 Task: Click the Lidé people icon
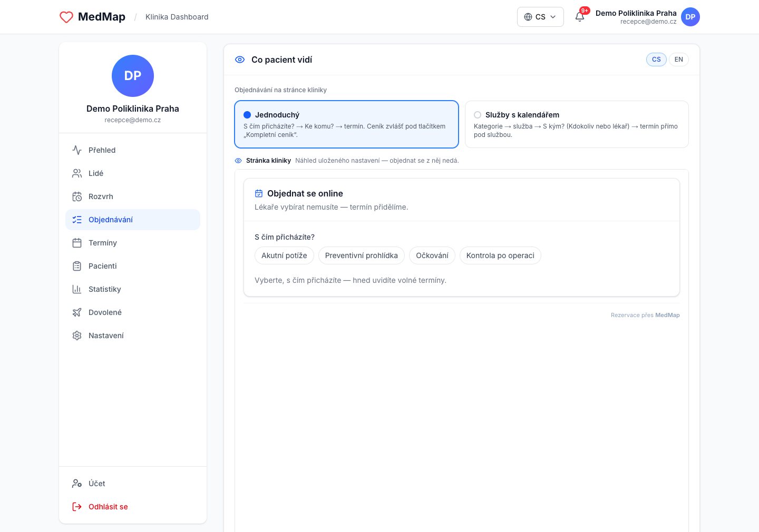tap(77, 173)
